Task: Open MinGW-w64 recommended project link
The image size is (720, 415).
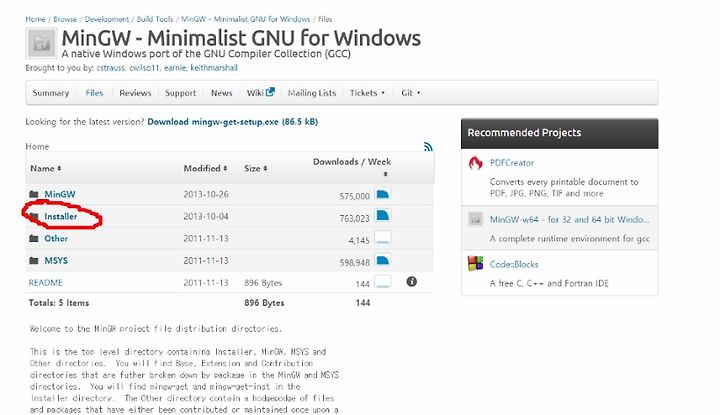Action: pos(569,219)
